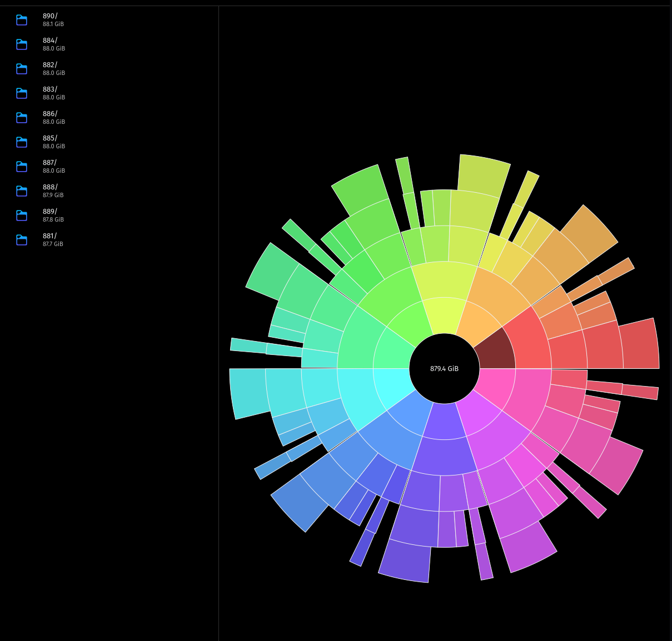Select the 884/ directory name text

(x=50, y=41)
